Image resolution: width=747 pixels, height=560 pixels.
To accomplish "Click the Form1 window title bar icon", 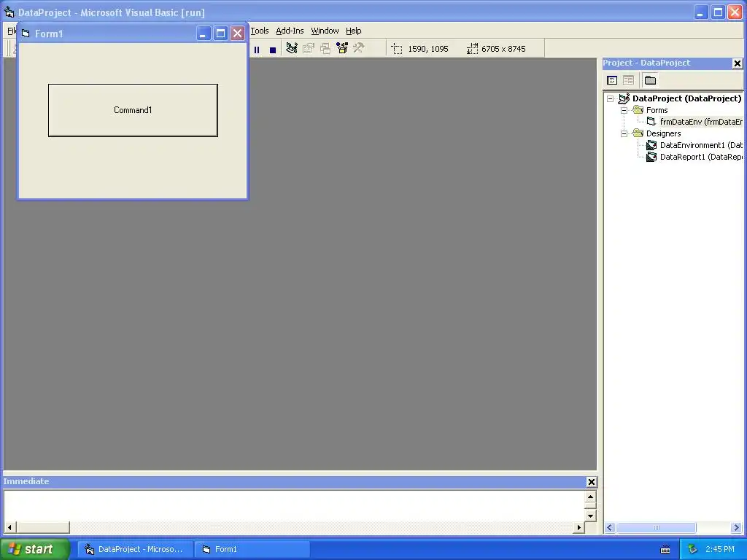I will pyautogui.click(x=26, y=34).
